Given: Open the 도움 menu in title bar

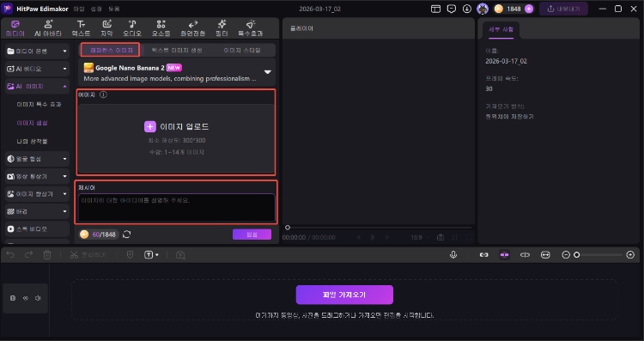Looking at the screenshot, I should (113, 9).
